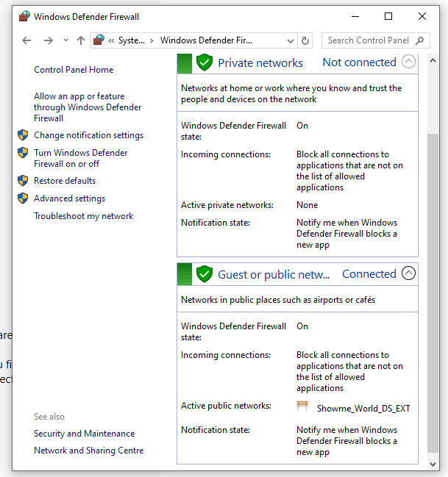Screen dimensions: 448x477
Task: Click the bench icon beside Showme_World_DS_EXT
Action: [x=302, y=406]
